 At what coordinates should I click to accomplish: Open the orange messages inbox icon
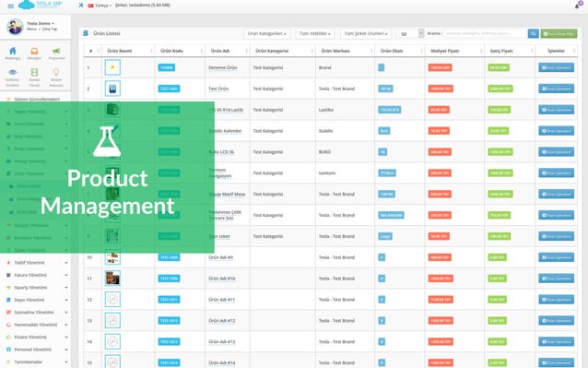click(x=34, y=51)
